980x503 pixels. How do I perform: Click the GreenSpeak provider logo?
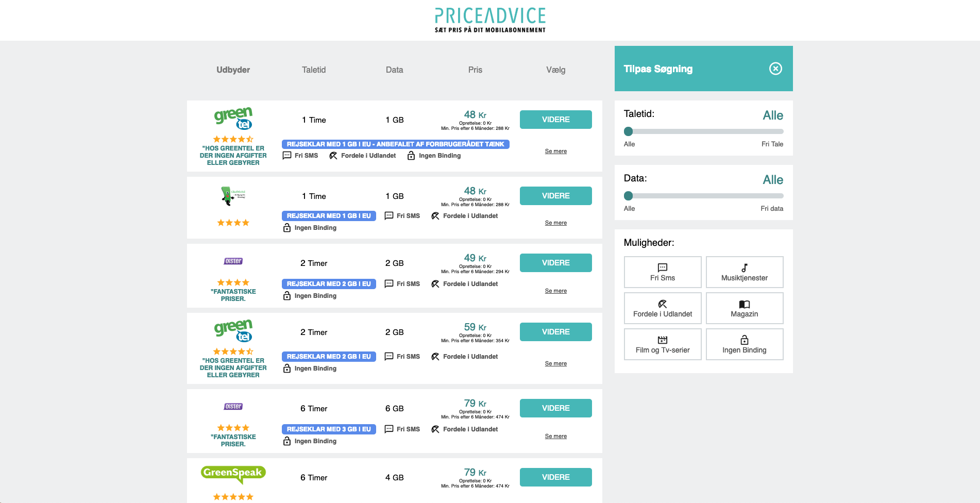pos(233,474)
